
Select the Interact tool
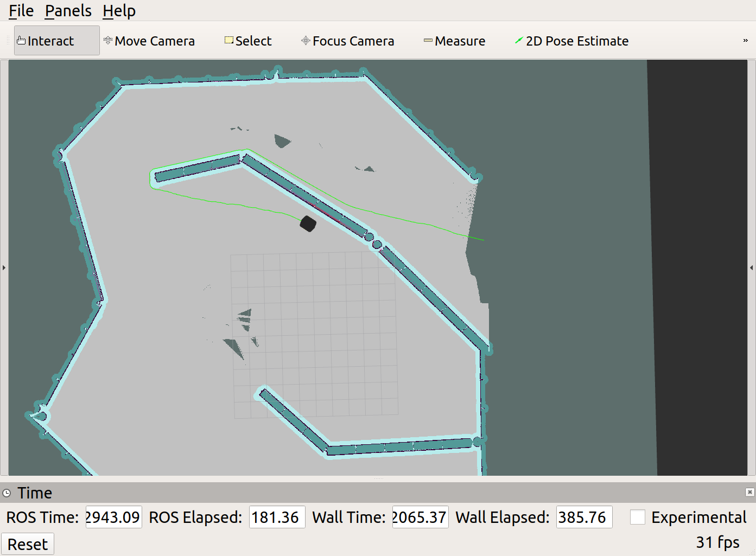[x=56, y=41]
